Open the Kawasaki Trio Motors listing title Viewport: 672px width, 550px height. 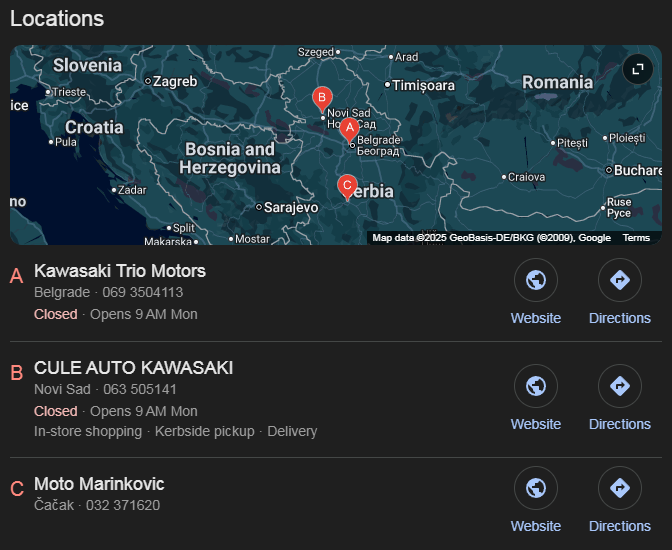click(x=120, y=271)
